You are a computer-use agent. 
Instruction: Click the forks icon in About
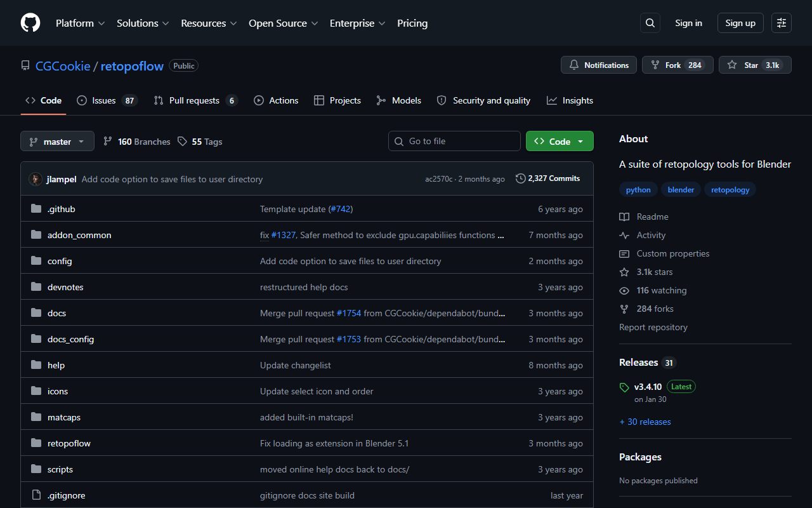tap(624, 309)
